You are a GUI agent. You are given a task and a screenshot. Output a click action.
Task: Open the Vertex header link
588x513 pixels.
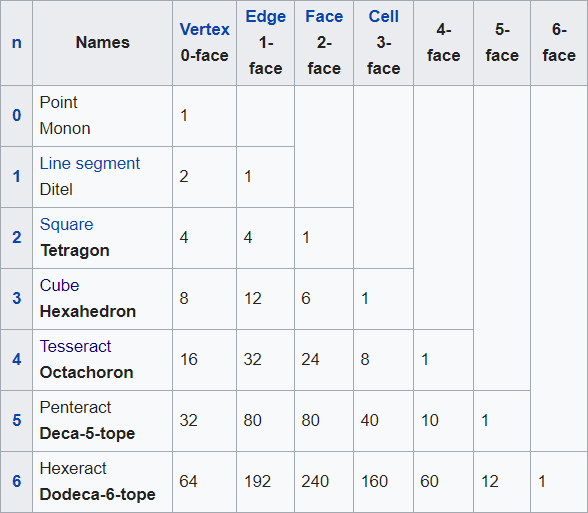coord(204,29)
